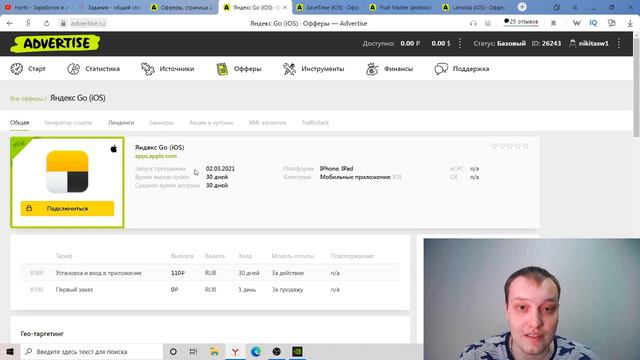Click the Apple platform icon
Image resolution: width=640 pixels, height=360 pixels.
[114, 149]
